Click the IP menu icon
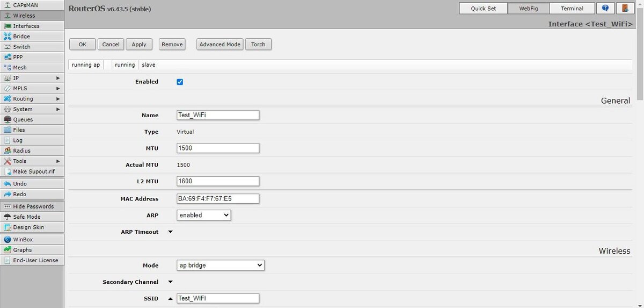The width and height of the screenshot is (644, 308). coord(8,78)
